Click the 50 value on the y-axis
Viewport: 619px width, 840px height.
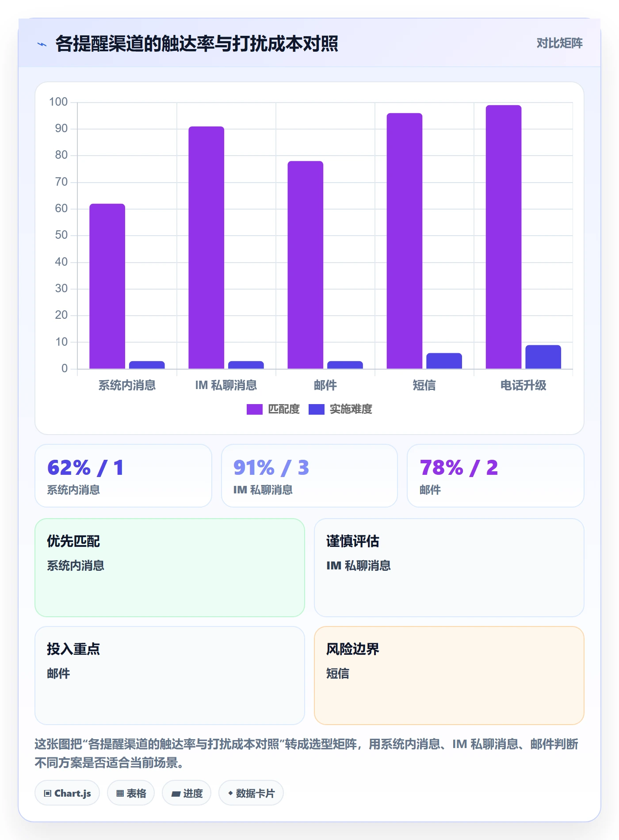[61, 235]
